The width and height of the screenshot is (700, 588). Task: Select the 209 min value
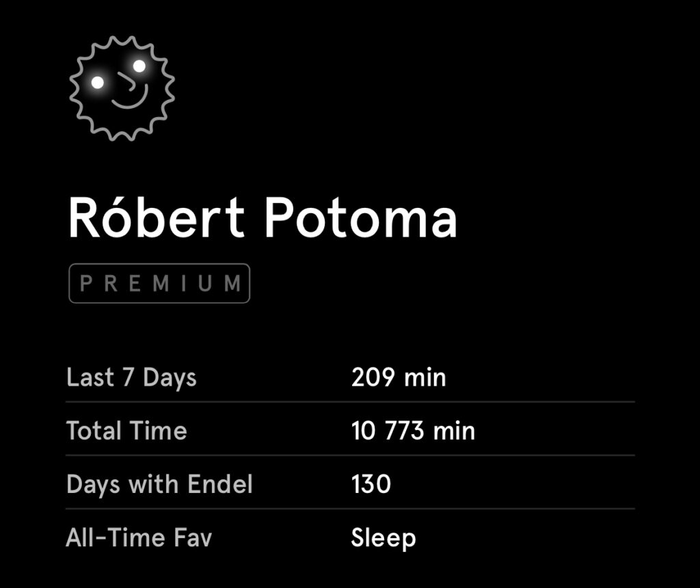point(399,377)
